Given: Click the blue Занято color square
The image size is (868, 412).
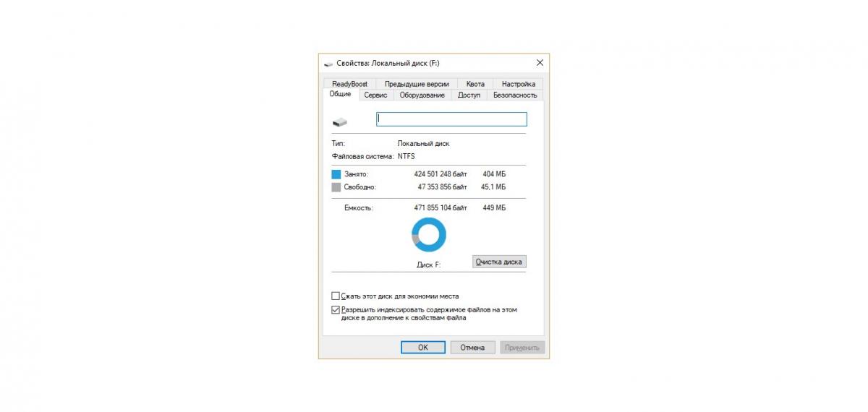Looking at the screenshot, I should [336, 174].
